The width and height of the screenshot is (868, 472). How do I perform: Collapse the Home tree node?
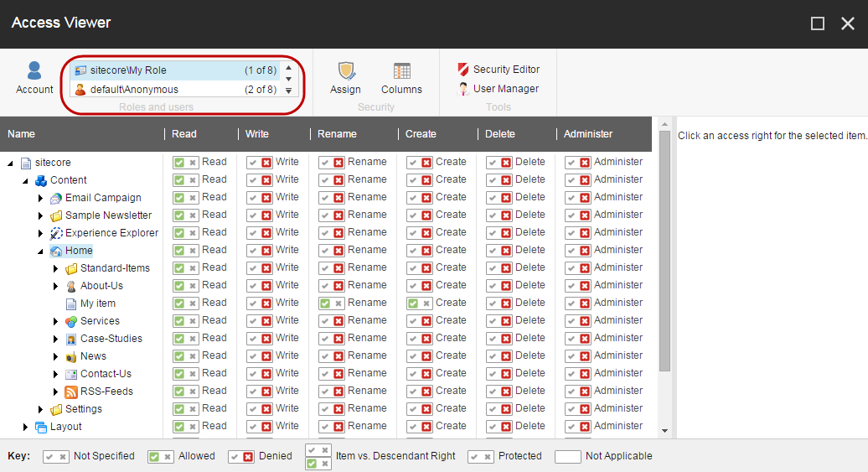[x=40, y=251]
